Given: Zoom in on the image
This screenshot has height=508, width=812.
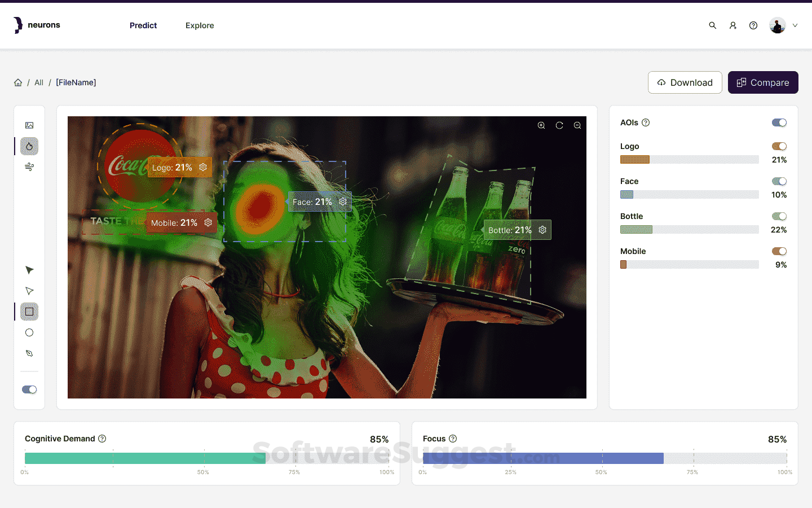Looking at the screenshot, I should point(541,125).
